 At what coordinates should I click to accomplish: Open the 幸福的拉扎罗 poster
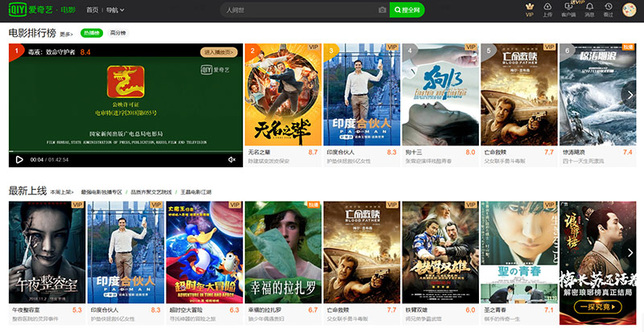[283, 252]
